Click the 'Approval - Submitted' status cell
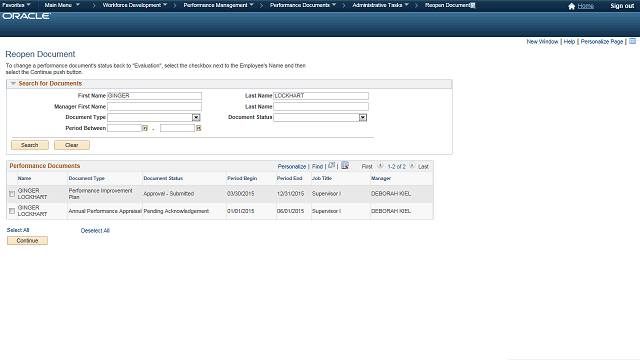The image size is (640, 360). [x=169, y=194]
